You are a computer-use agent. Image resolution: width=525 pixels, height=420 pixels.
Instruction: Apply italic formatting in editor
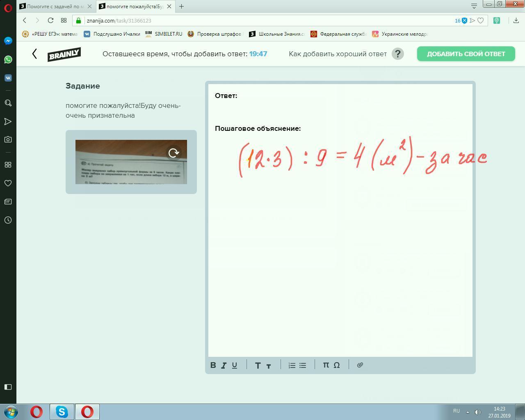point(224,365)
